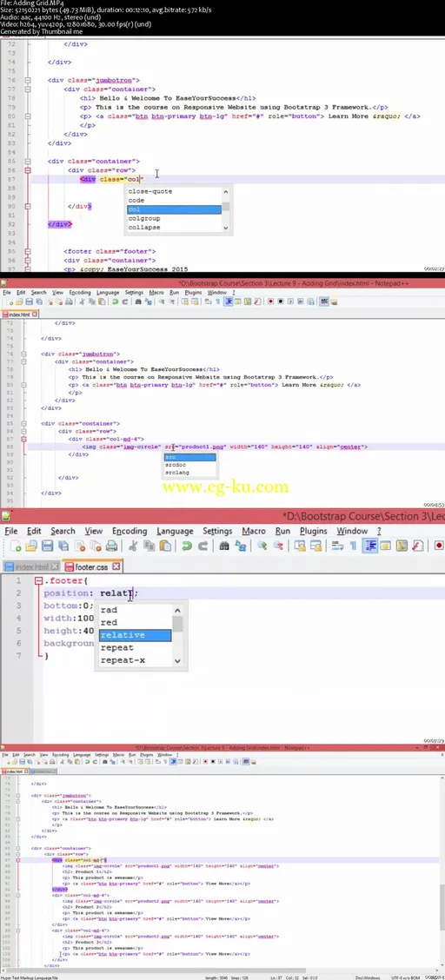This screenshot has width=445, height=980.
Task: Collapse the .footer rule fold marker
Action: tap(38, 581)
